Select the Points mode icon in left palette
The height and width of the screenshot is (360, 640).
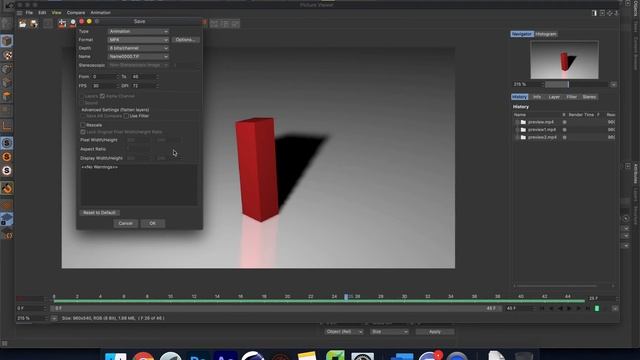point(7,69)
